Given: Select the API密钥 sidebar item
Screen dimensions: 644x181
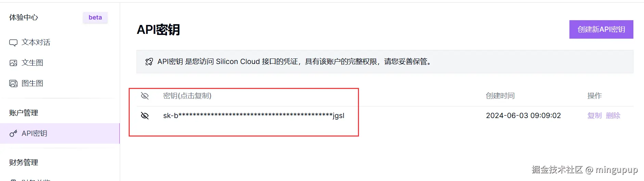Looking at the screenshot, I should click(x=60, y=133).
